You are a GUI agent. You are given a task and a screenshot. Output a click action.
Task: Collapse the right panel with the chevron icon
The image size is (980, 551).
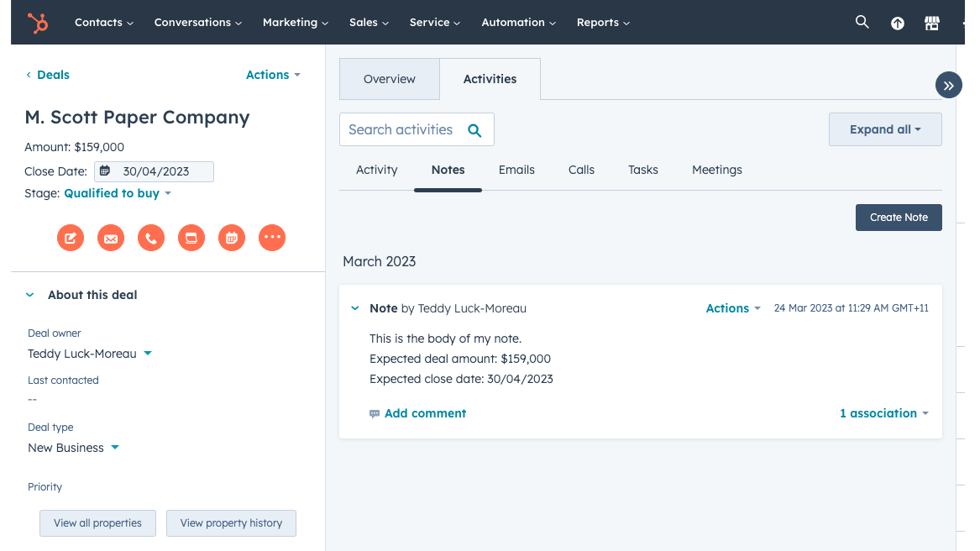(948, 85)
